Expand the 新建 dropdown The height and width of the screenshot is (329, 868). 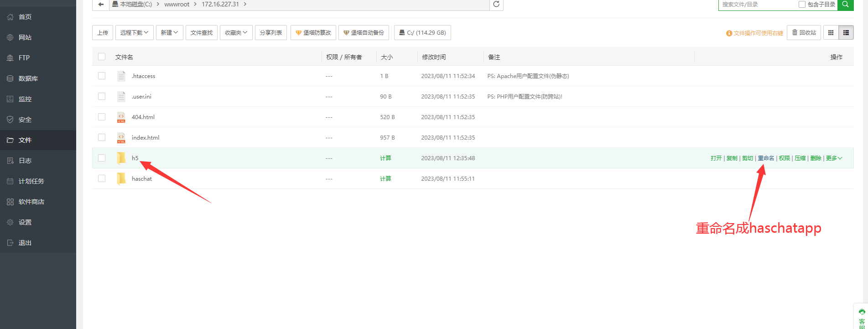pos(170,33)
